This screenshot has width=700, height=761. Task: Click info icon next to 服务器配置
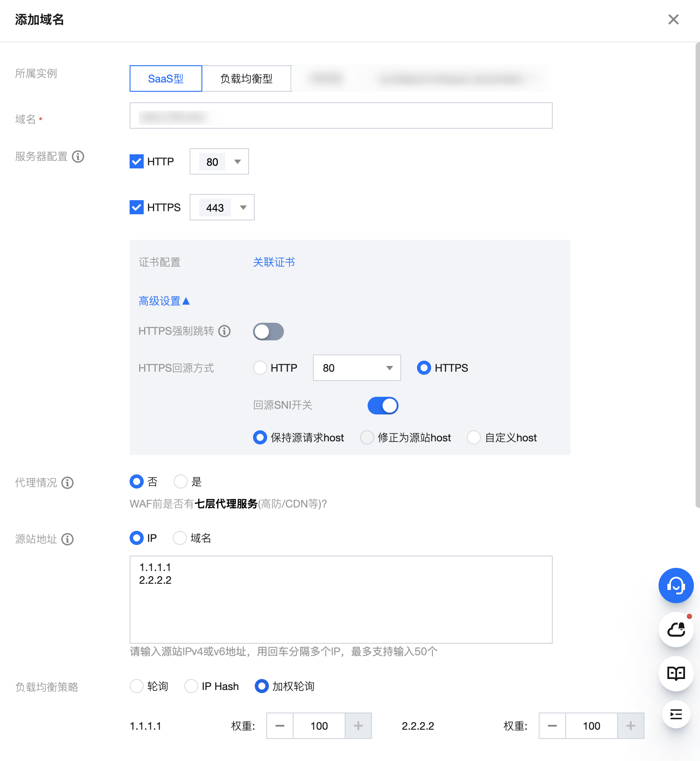point(78,157)
